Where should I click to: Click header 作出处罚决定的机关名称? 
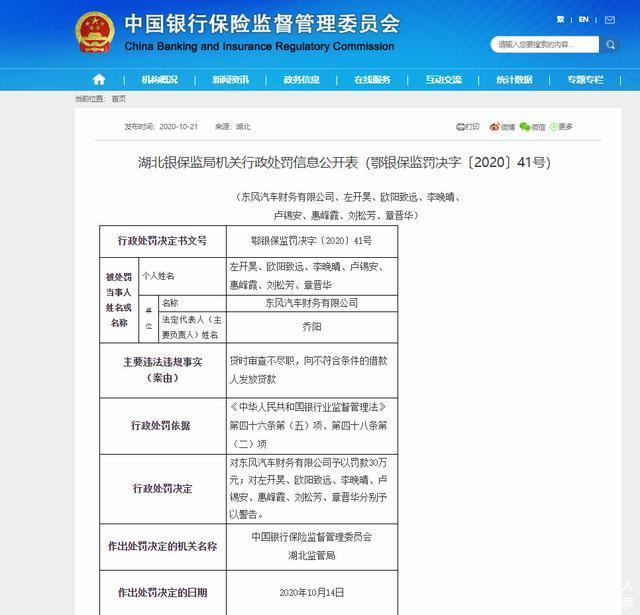(162, 546)
